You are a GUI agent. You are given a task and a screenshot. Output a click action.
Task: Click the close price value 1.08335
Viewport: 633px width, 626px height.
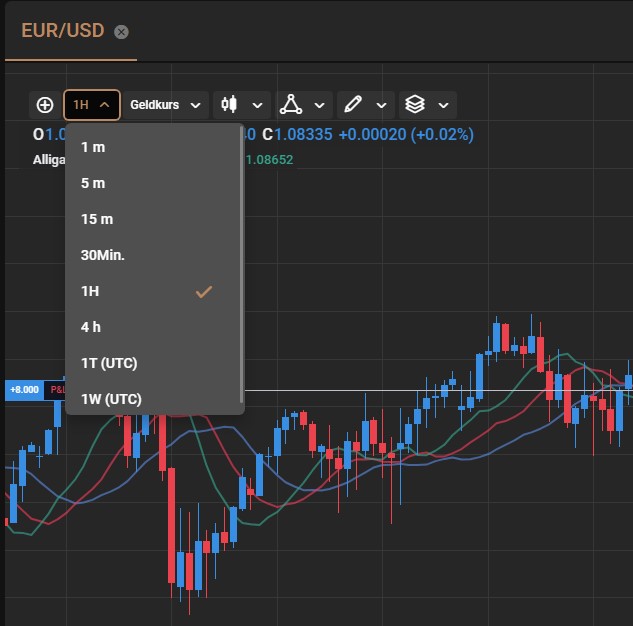pos(303,135)
